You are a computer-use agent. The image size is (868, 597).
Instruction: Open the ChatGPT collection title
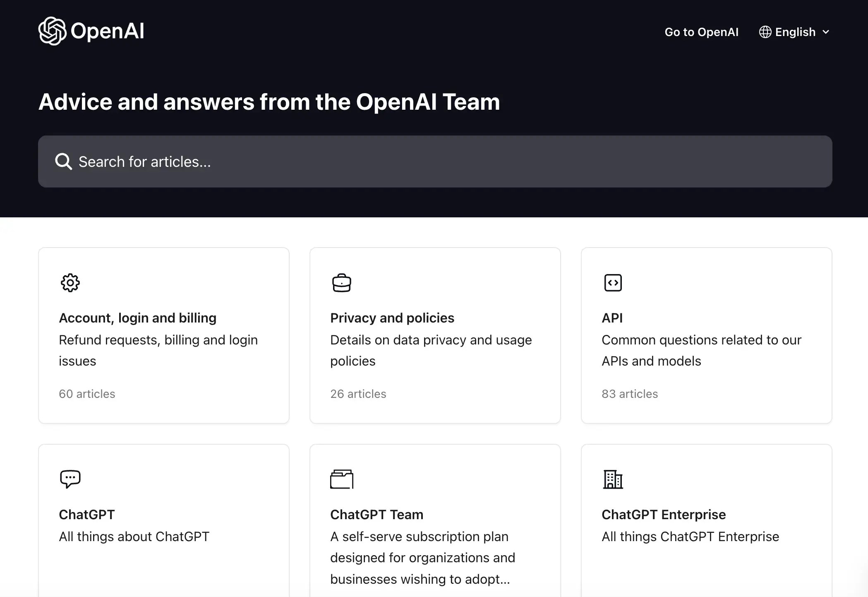coord(86,514)
